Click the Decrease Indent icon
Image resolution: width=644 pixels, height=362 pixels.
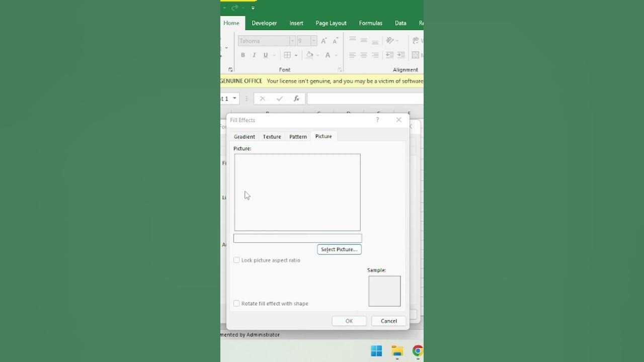coord(389,55)
